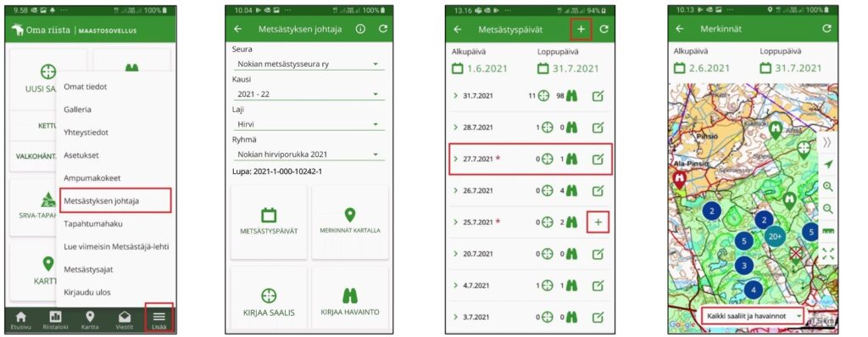This screenshot has height=337, width=868.
Task: Center map on my location arrow
Action: 828,165
